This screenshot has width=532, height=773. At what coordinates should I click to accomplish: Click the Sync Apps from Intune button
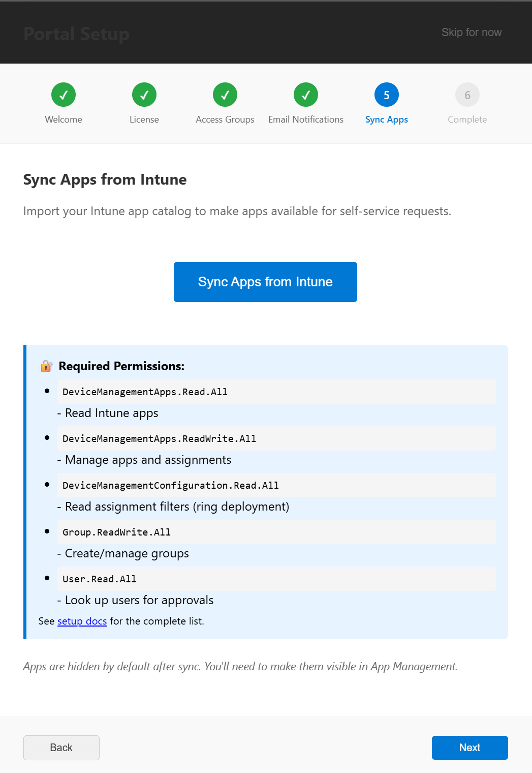pyautogui.click(x=265, y=282)
